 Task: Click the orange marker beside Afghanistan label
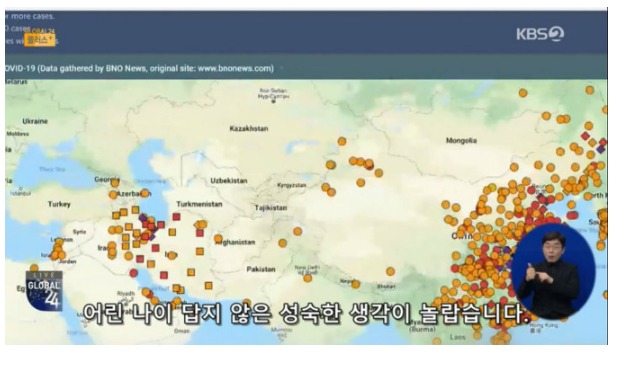218,239
